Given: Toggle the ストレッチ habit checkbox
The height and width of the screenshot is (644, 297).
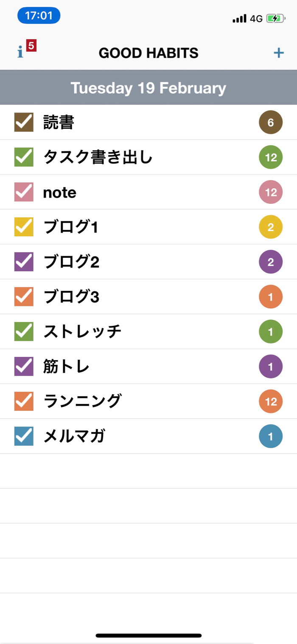Looking at the screenshot, I should 24,331.
